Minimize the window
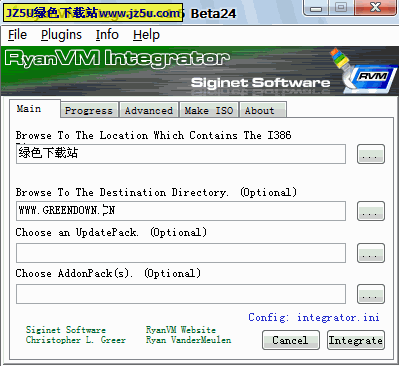This screenshot has width=399, height=366. (316, 8)
